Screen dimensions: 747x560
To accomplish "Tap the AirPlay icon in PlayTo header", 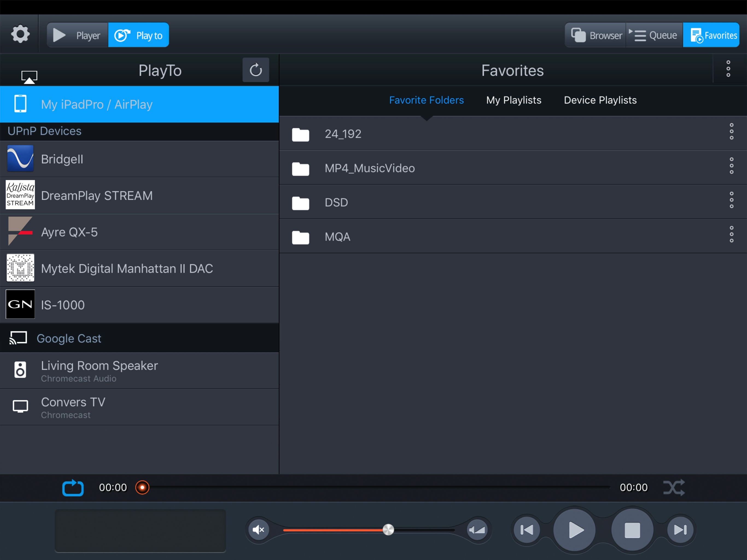I will tap(29, 77).
